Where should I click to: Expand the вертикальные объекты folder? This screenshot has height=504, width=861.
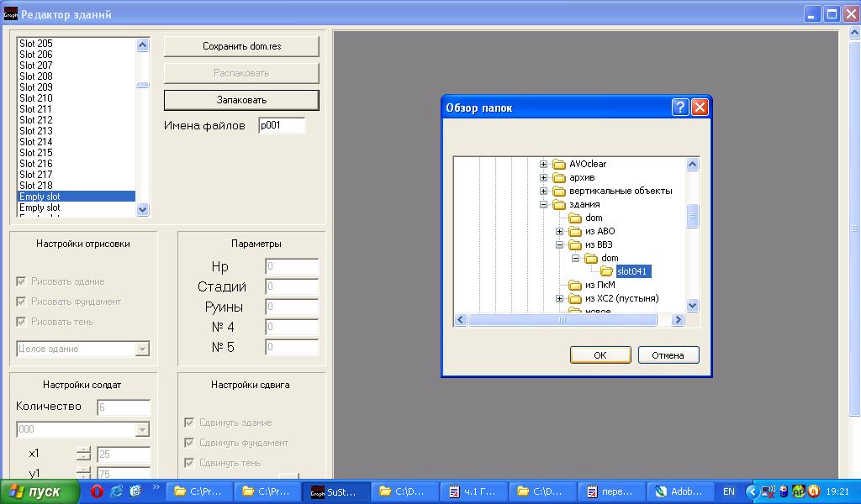click(x=544, y=191)
